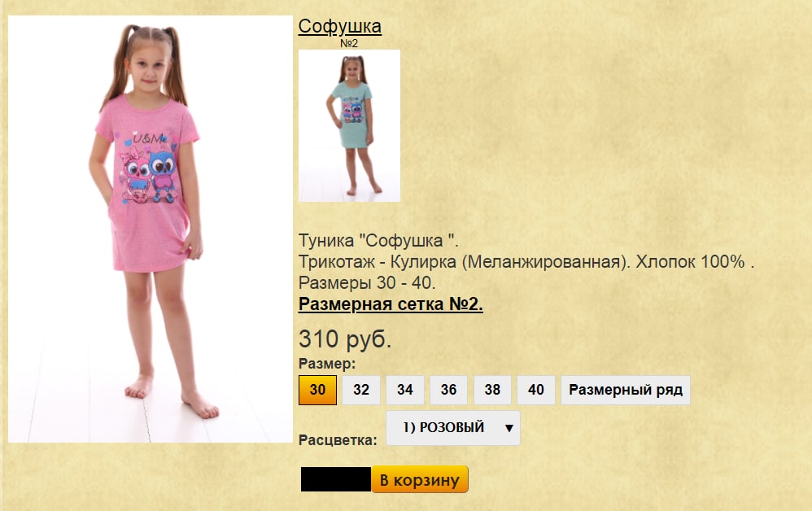Add item with the В корзину button
Viewport: 812px width, 511px height.
[420, 479]
